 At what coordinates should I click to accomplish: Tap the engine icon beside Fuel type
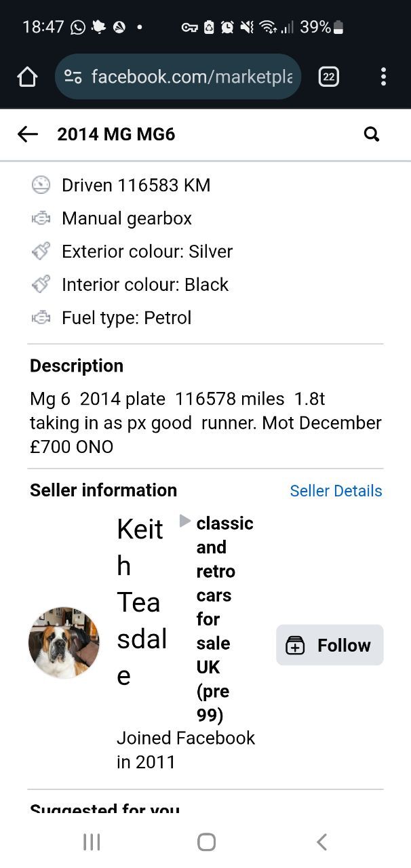(41, 318)
